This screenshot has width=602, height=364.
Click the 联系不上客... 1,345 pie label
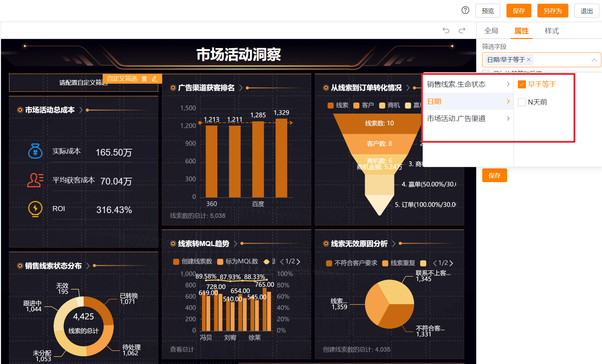tap(433, 276)
